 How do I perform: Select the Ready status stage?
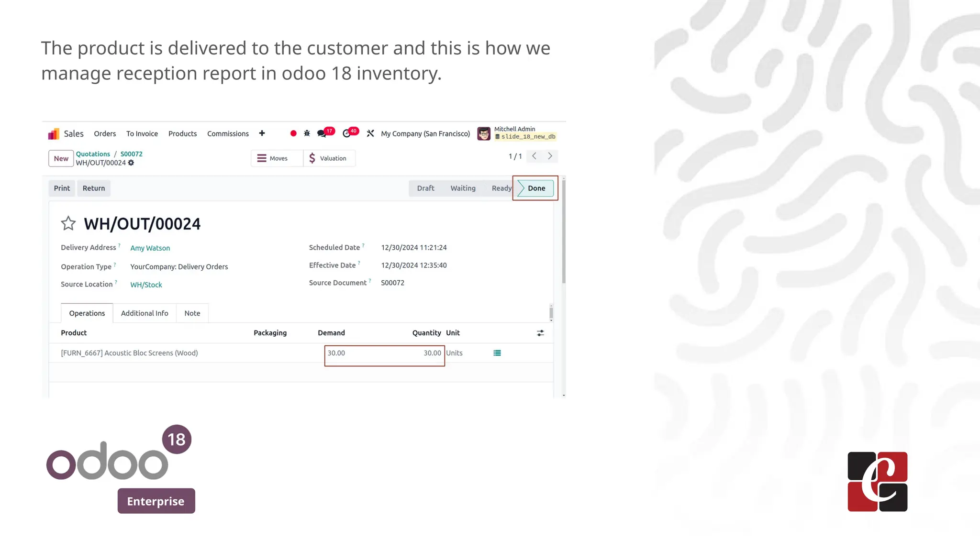pyautogui.click(x=501, y=188)
